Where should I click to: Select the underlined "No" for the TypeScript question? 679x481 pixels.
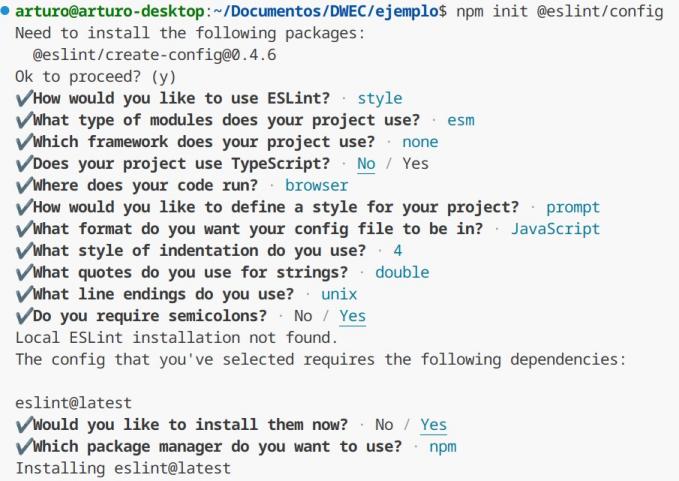[x=366, y=163]
